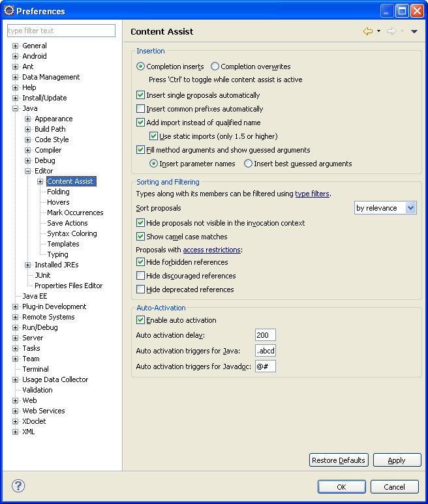Click the back navigation arrow icon
Screen dimensions: 428x504
click(x=367, y=31)
